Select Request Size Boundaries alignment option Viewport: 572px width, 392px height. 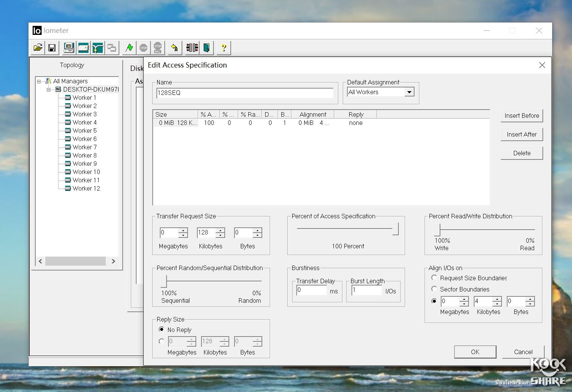(x=434, y=278)
